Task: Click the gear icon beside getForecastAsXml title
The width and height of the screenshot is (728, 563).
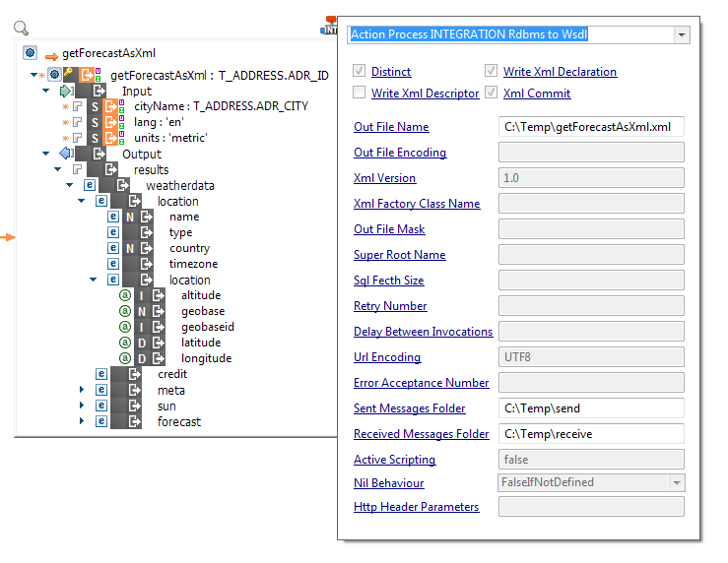Action: [x=31, y=53]
